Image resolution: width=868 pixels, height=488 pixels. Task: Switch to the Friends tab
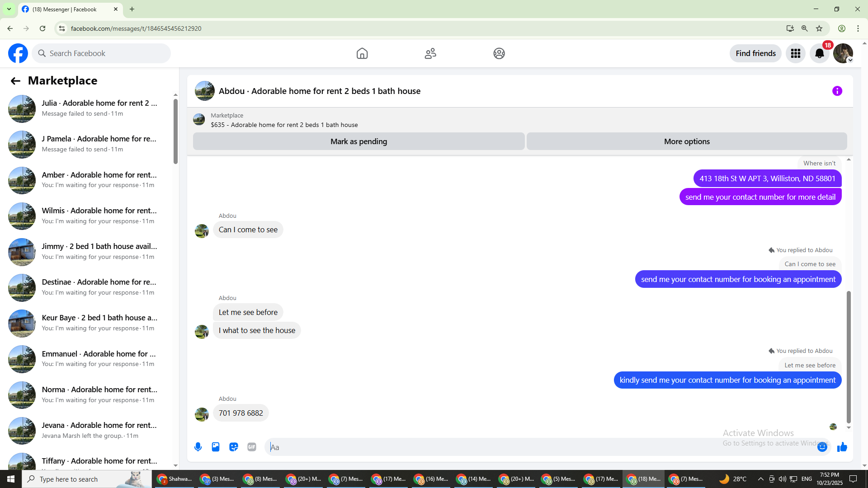point(430,53)
